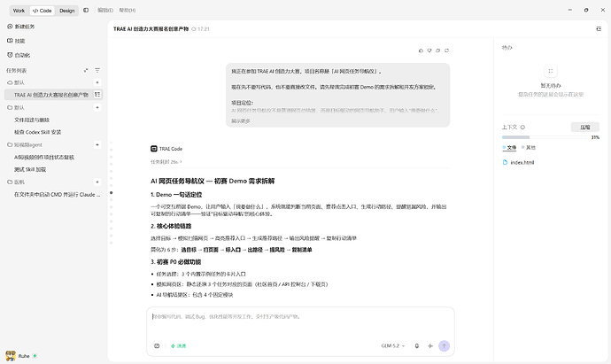Switch to the Work mode tab
Screen dimensions: 611x364
[x=19, y=11]
